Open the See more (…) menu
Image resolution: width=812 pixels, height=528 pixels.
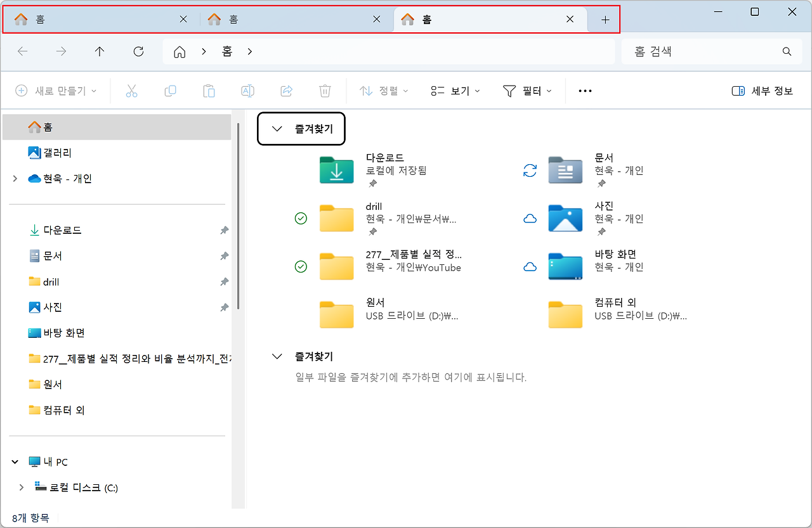click(x=584, y=91)
